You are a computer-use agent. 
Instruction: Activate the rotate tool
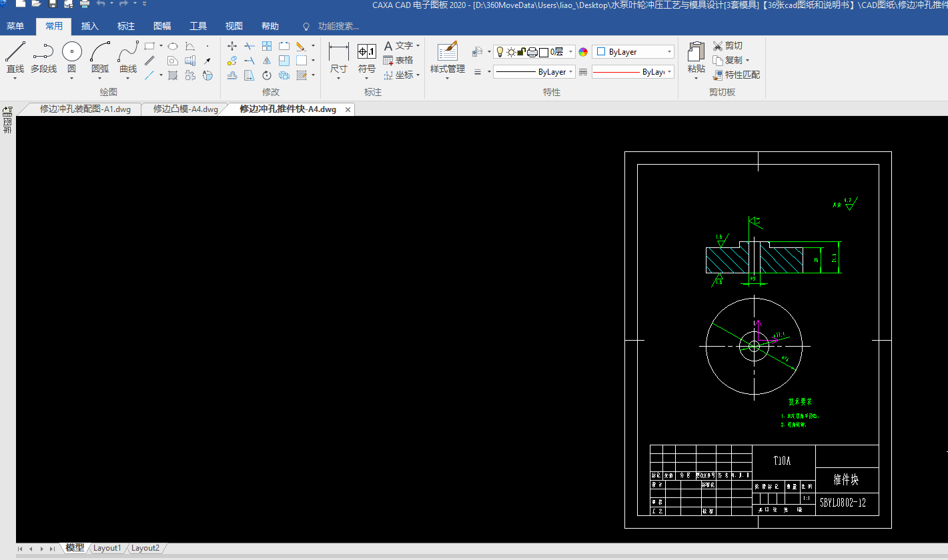[x=267, y=75]
